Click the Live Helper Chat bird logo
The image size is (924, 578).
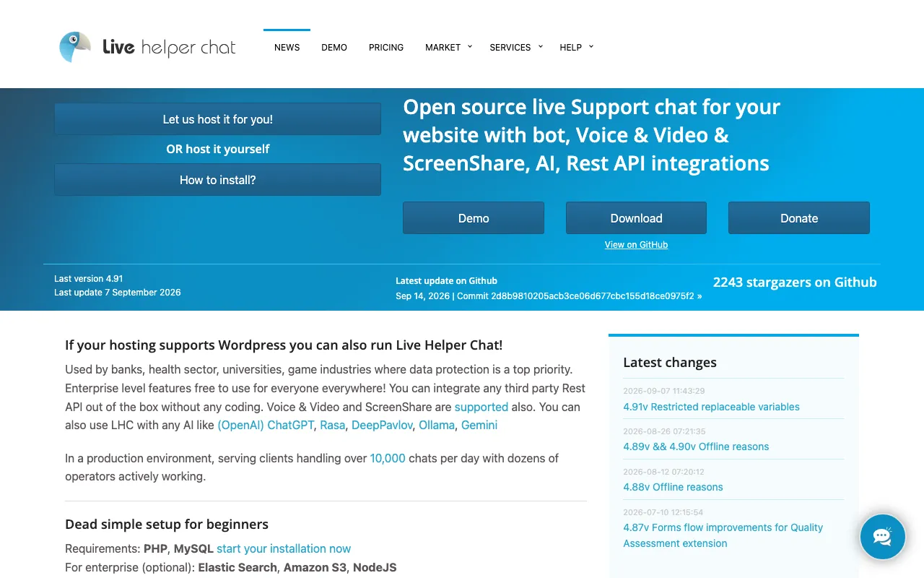[75, 47]
